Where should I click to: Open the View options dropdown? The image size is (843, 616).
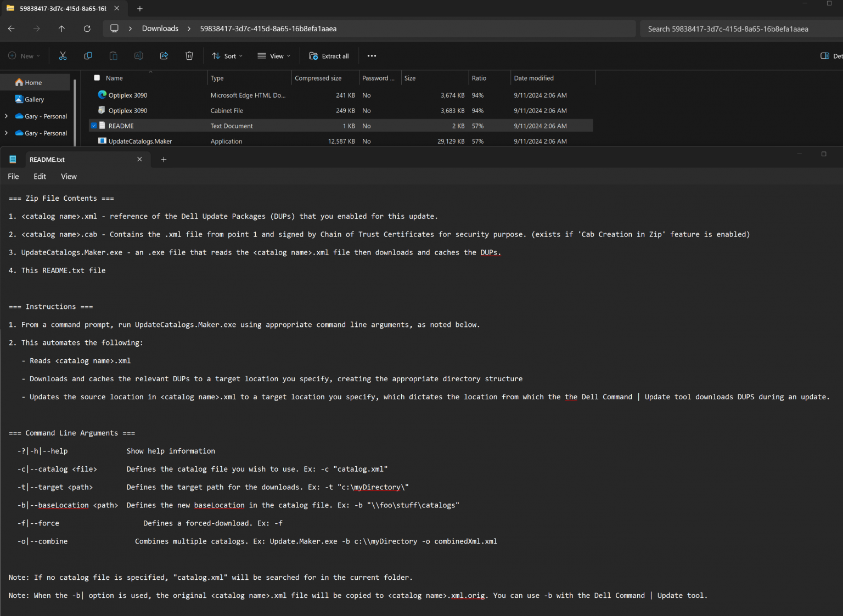click(x=273, y=55)
